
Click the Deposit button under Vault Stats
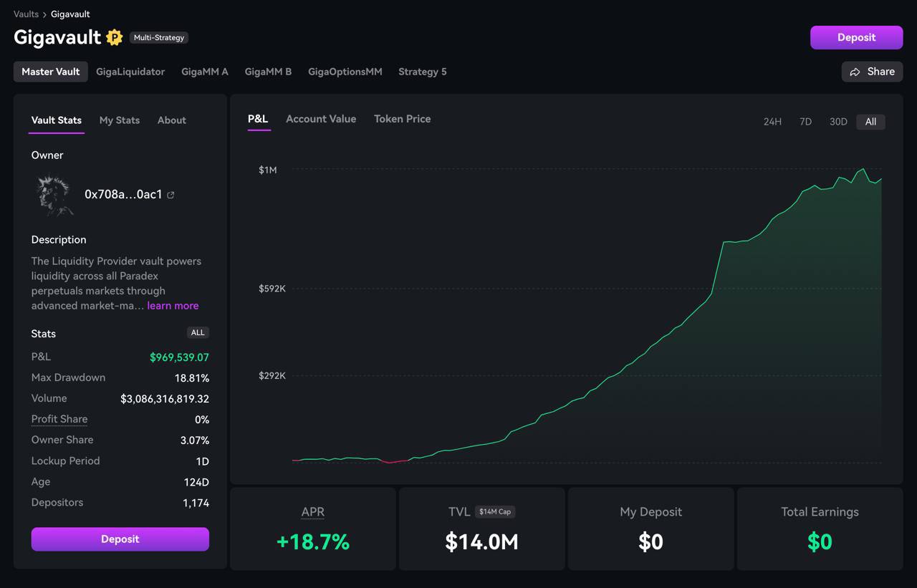click(120, 539)
